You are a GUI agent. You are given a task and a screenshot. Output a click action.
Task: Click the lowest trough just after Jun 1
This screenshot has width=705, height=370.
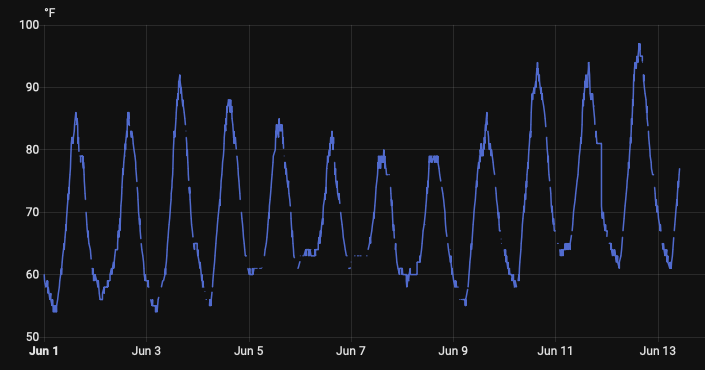55,310
